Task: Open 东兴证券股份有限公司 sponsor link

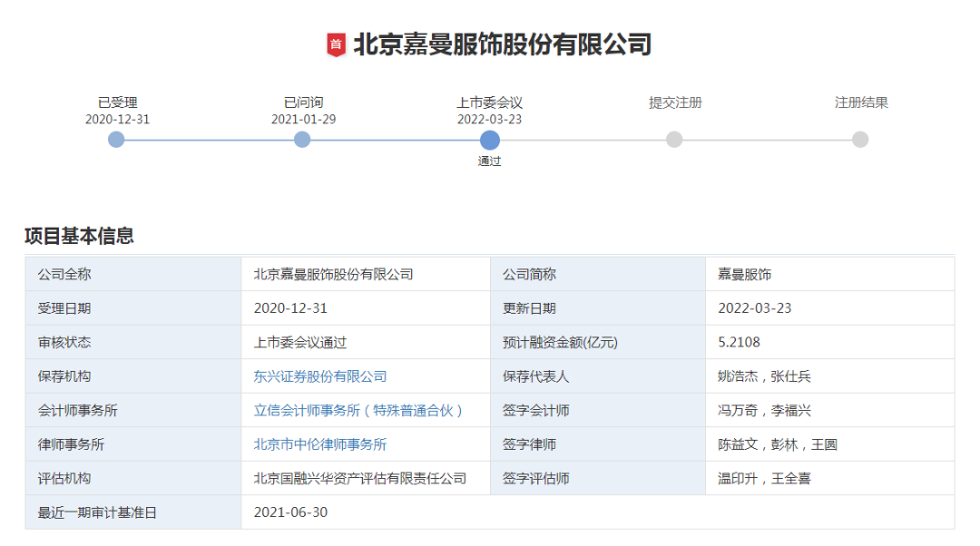Action: point(320,376)
